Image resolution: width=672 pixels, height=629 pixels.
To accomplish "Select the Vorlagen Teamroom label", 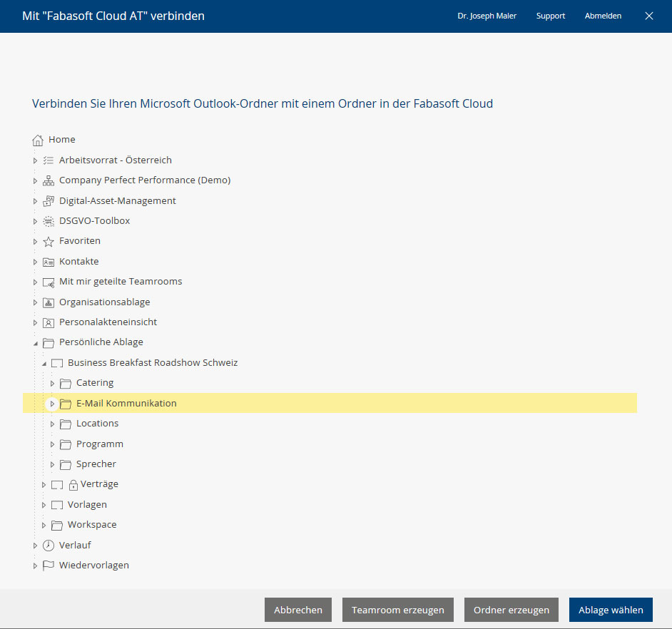I will coord(87,505).
